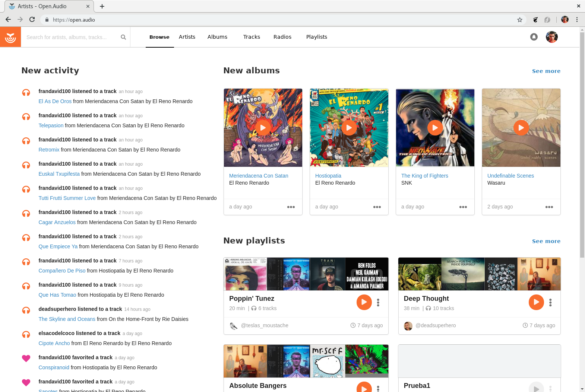Open the user avatar menu in site header

(x=552, y=37)
